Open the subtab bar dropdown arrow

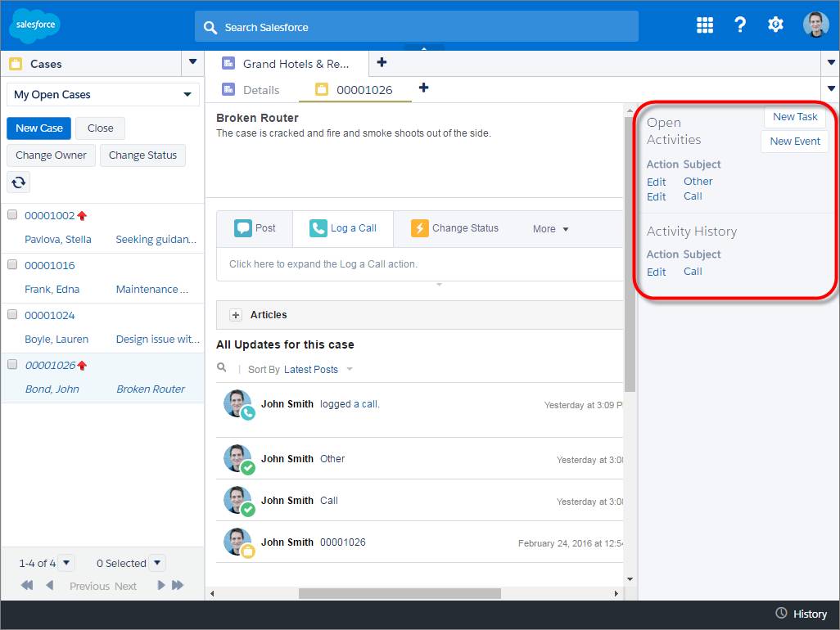click(831, 88)
